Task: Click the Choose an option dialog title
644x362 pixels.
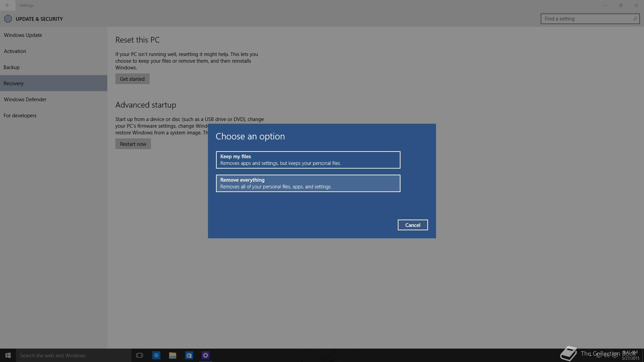Action: point(250,136)
